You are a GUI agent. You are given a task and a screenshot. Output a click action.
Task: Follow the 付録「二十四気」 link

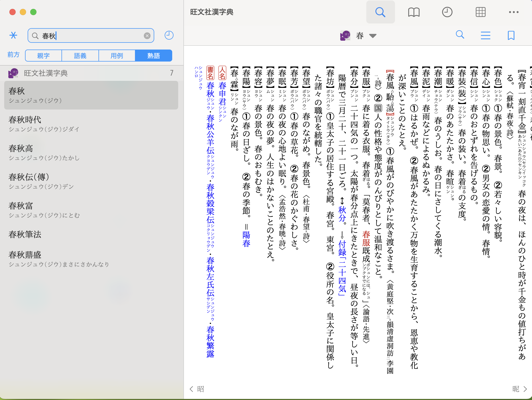tap(342, 268)
